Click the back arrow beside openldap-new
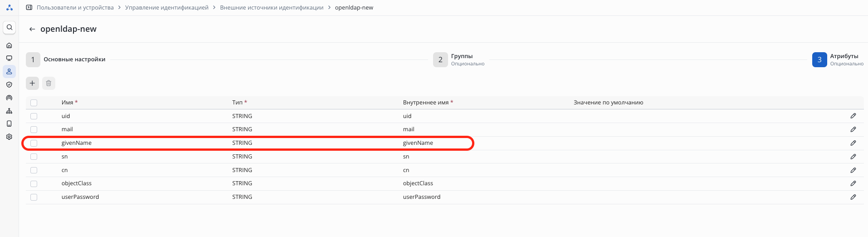Screen dimensions: 868x237 click(32, 29)
